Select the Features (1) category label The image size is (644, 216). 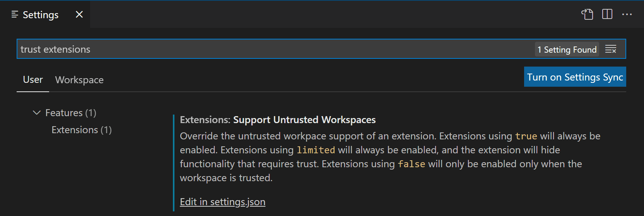click(x=71, y=113)
